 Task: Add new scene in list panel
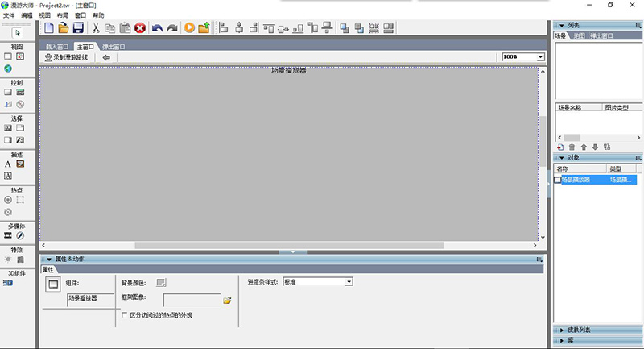560,147
